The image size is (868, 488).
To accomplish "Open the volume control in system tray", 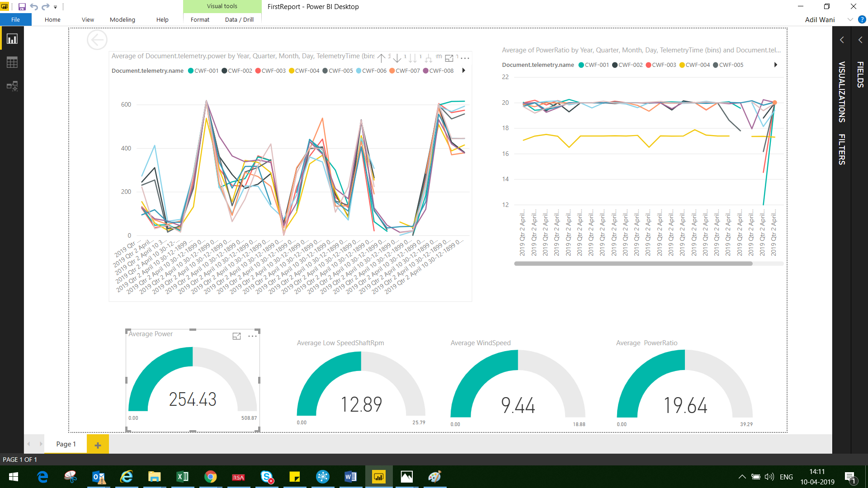I will [x=769, y=477].
